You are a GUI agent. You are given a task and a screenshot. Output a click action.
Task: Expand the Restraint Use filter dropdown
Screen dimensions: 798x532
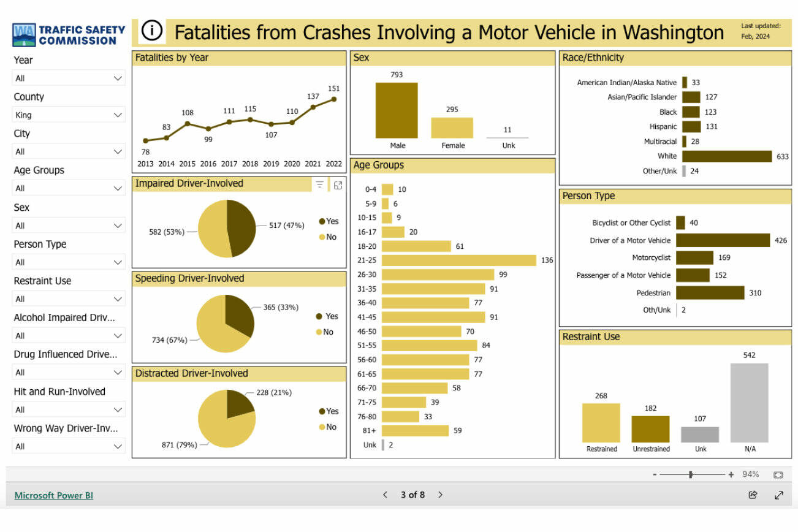(68, 298)
